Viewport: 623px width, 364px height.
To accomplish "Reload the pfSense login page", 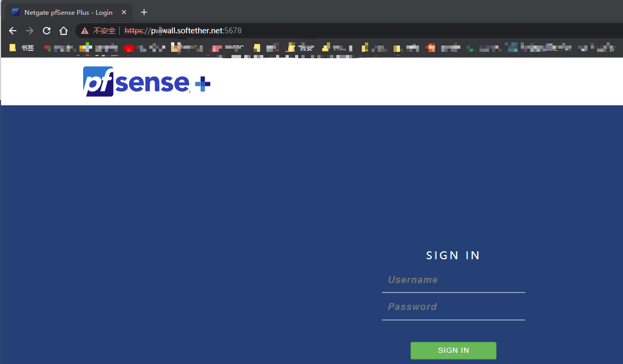I will coord(47,31).
